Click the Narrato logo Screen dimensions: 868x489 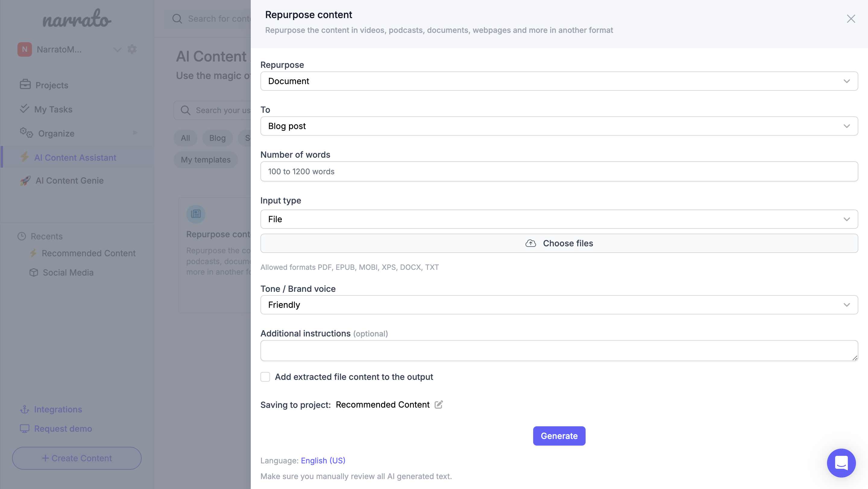click(77, 18)
